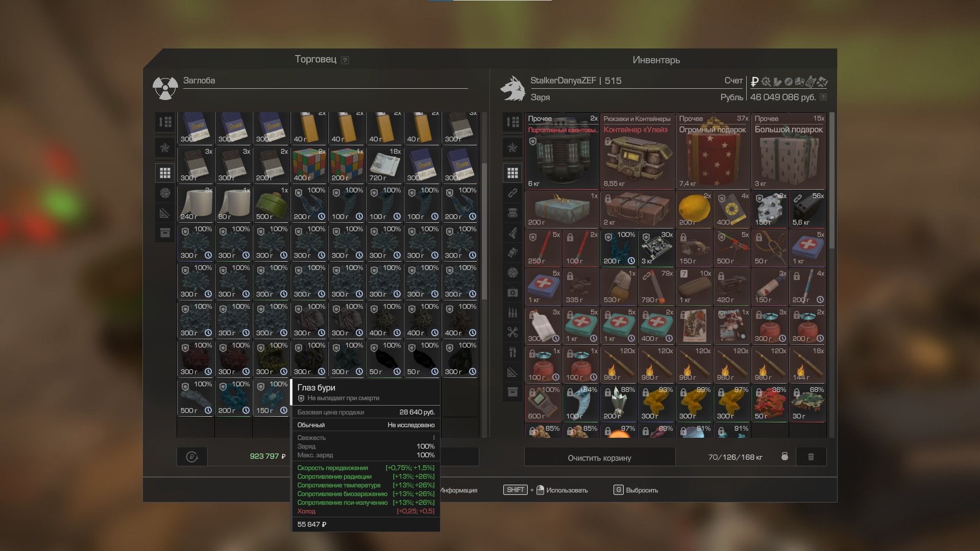Switch to the Торговец panel header

(315, 59)
